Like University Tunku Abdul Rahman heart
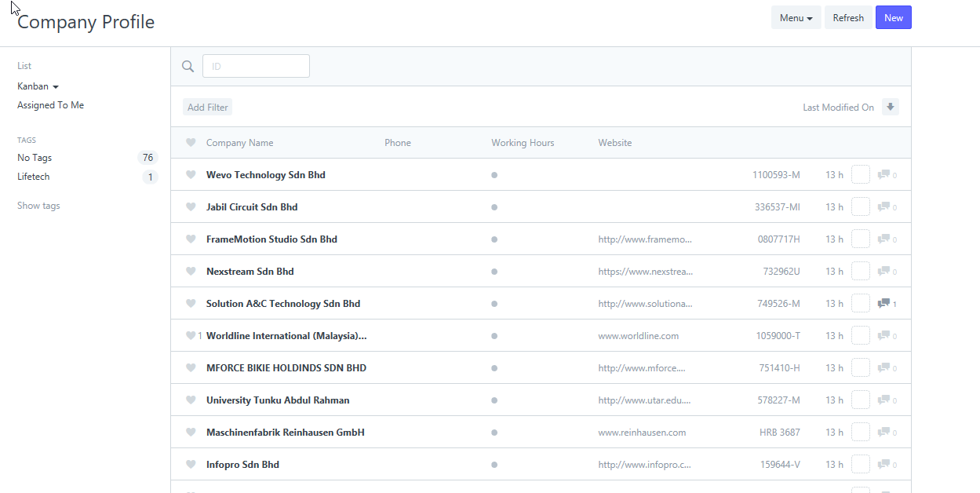 pos(191,400)
